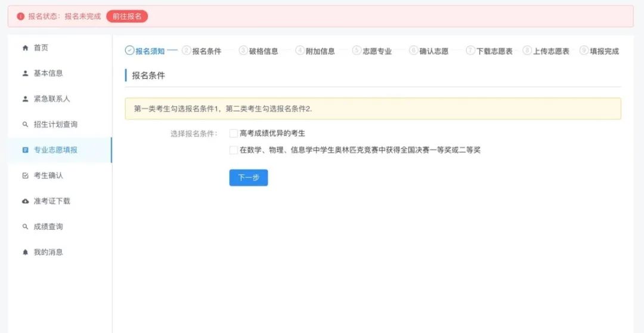
Task: Click the step 4 circle number icon
Action: pyautogui.click(x=300, y=51)
